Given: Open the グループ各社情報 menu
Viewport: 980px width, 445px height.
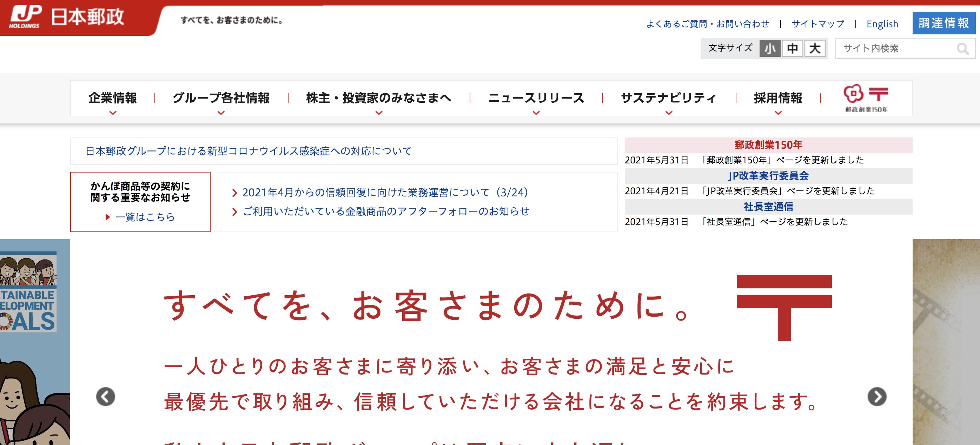Looking at the screenshot, I should point(221,98).
